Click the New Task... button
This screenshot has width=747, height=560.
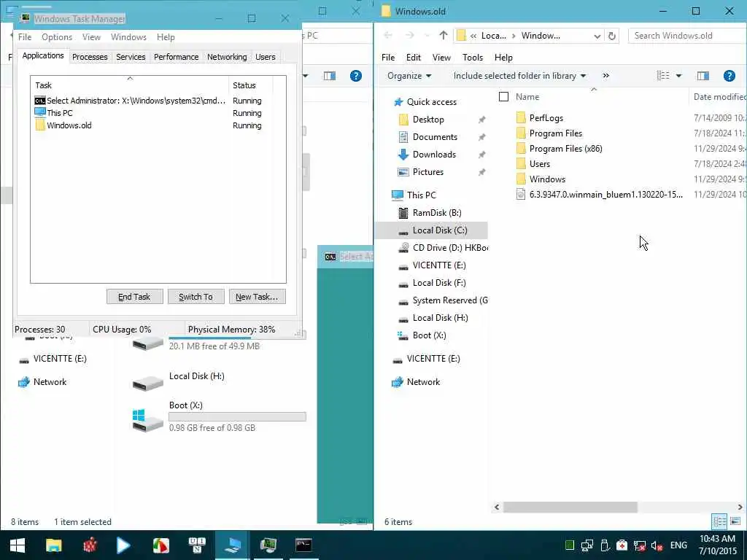[257, 297]
